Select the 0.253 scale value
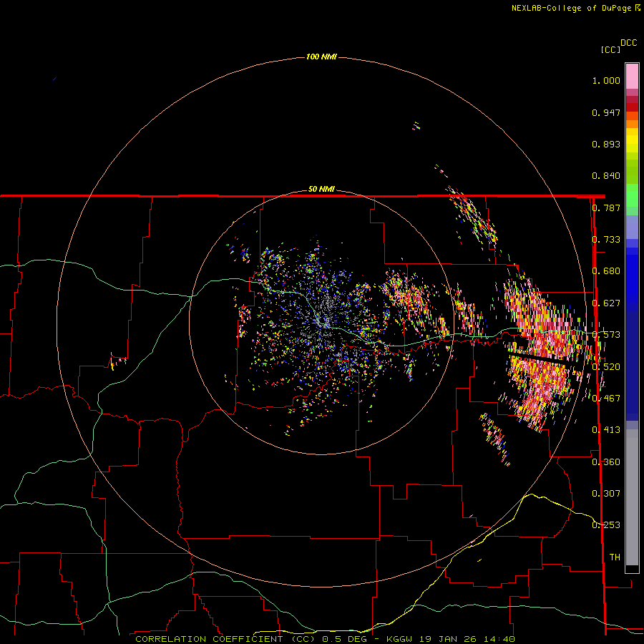 (x=606, y=525)
